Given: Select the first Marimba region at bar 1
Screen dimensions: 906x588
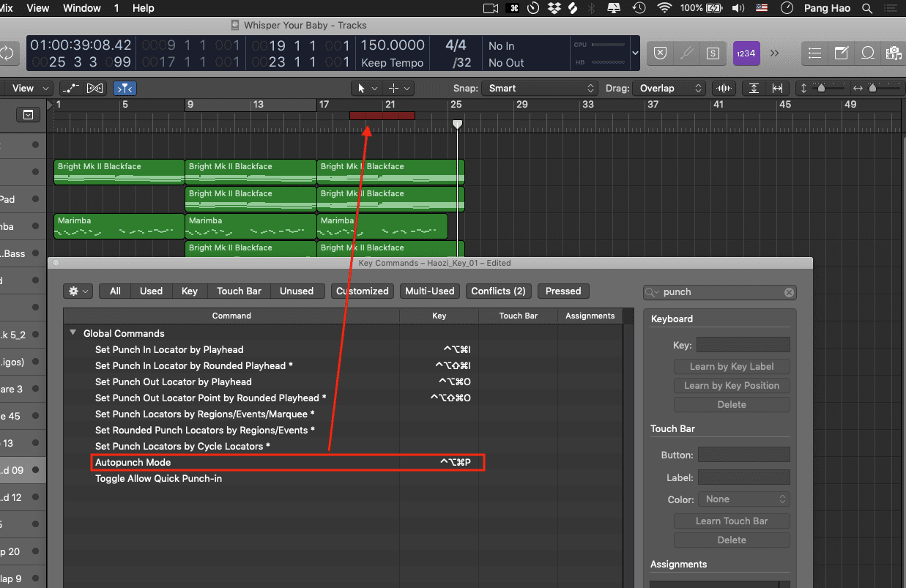Looking at the screenshot, I should (x=119, y=226).
